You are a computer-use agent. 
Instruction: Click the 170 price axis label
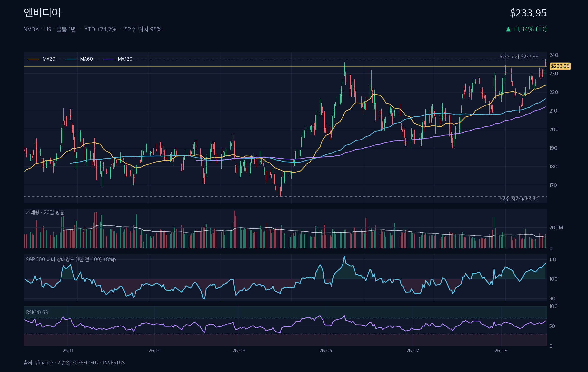point(553,185)
